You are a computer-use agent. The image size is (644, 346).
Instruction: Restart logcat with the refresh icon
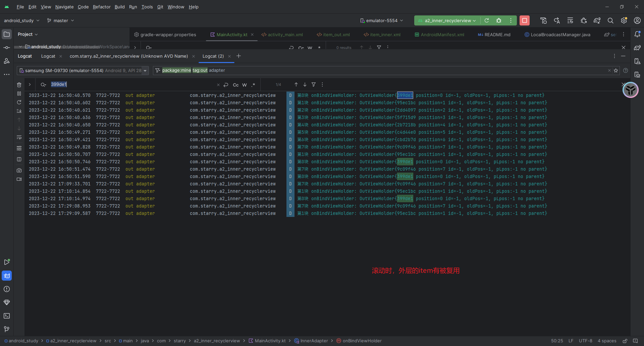19,102
